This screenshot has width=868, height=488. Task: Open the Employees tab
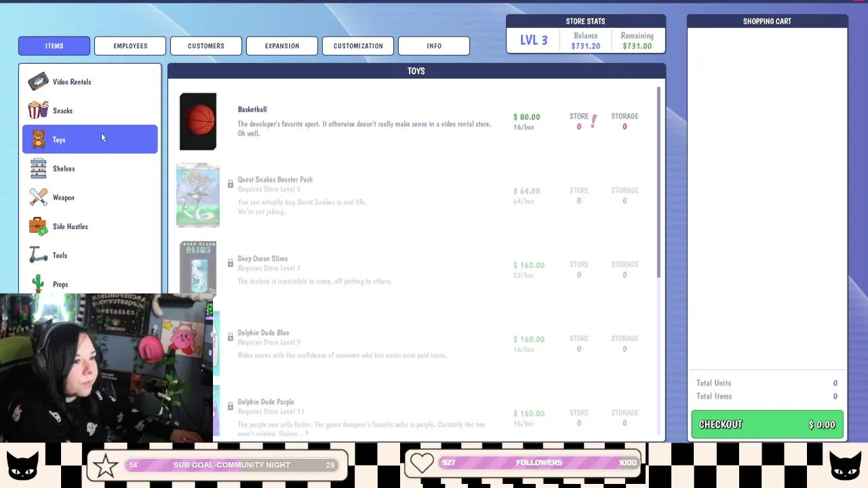tap(130, 46)
